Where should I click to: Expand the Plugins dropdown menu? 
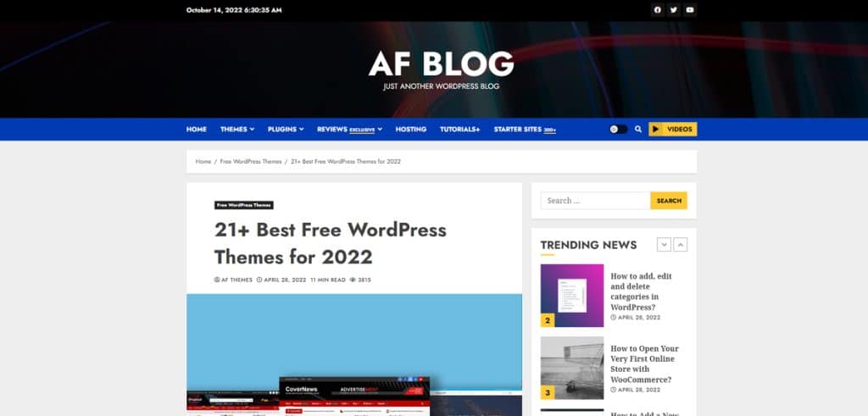tap(286, 130)
